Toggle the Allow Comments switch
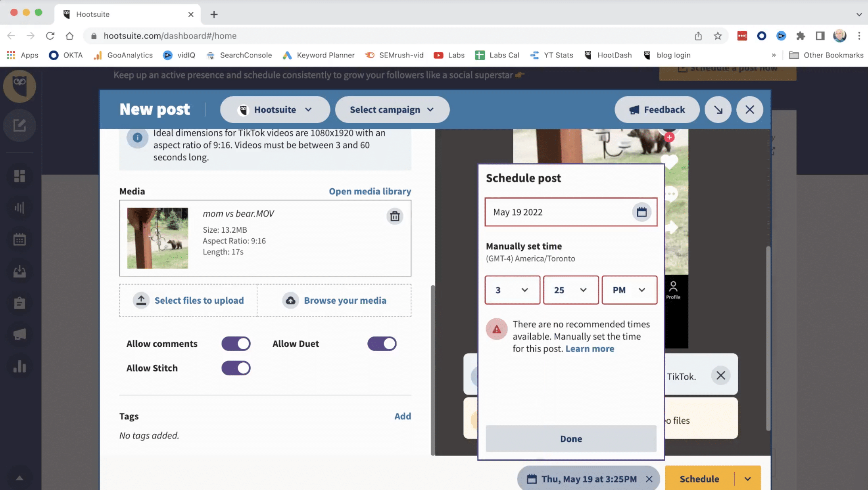868x490 pixels. pos(236,343)
